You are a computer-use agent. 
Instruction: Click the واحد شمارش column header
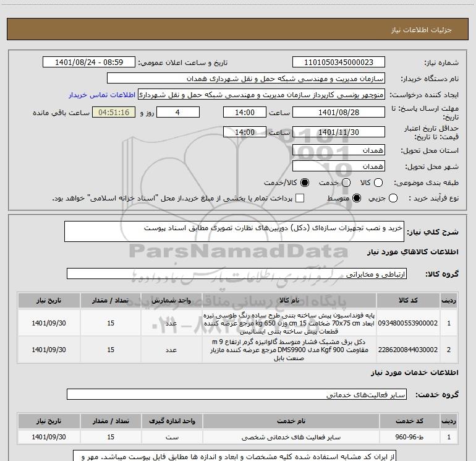click(171, 301)
